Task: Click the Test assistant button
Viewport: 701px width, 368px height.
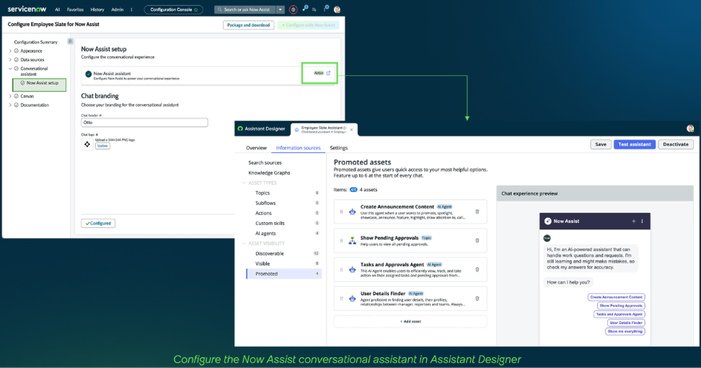Action: (634, 144)
